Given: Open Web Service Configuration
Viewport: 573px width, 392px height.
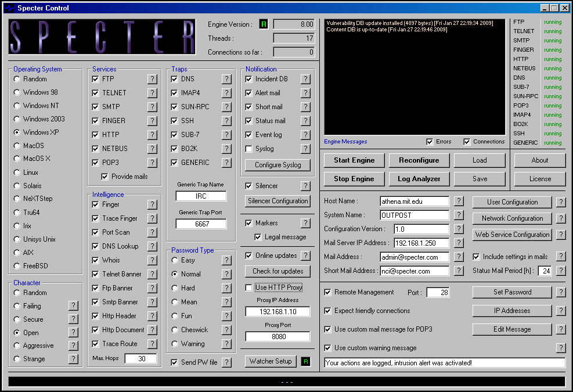Looking at the screenshot, I should click(x=512, y=235).
